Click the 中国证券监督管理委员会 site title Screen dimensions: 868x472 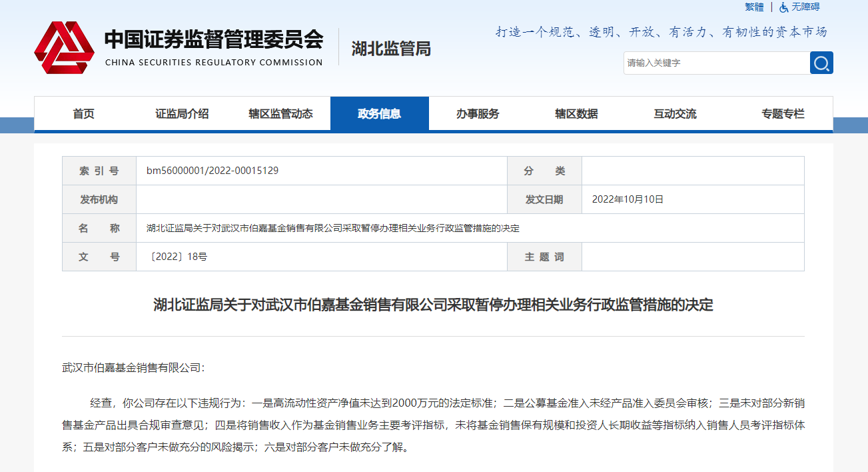[213, 41]
